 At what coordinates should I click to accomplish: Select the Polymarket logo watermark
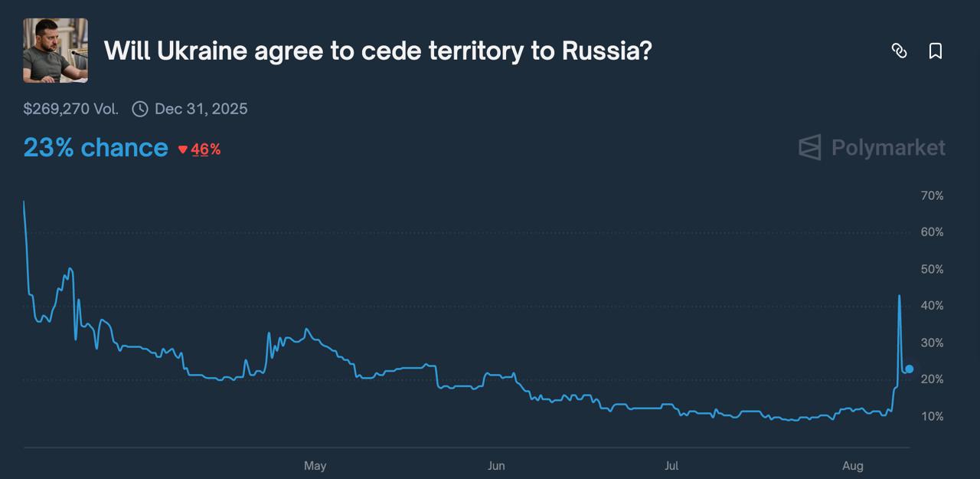click(870, 147)
